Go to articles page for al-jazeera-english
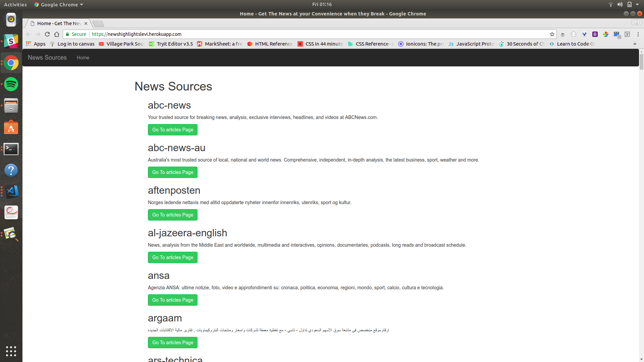The image size is (644, 362). 173,257
